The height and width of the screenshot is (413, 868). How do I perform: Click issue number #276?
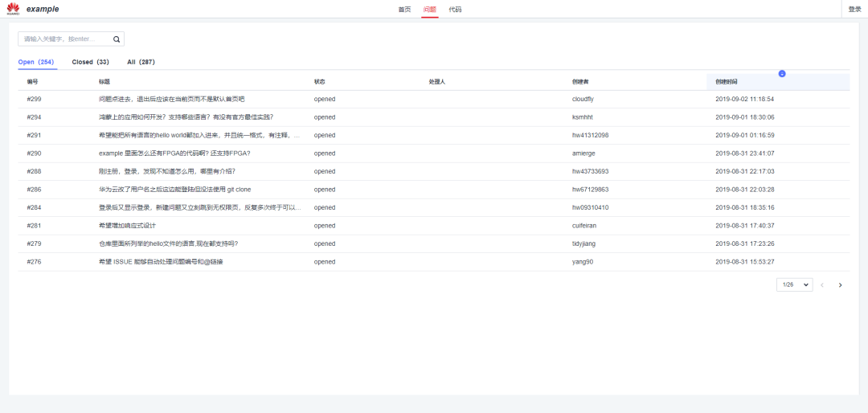[x=34, y=262]
